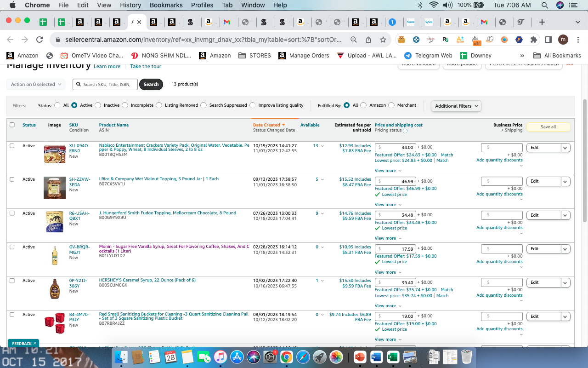
Task: Open the Edit dropdown arrow for Nabisco row
Action: (566, 148)
